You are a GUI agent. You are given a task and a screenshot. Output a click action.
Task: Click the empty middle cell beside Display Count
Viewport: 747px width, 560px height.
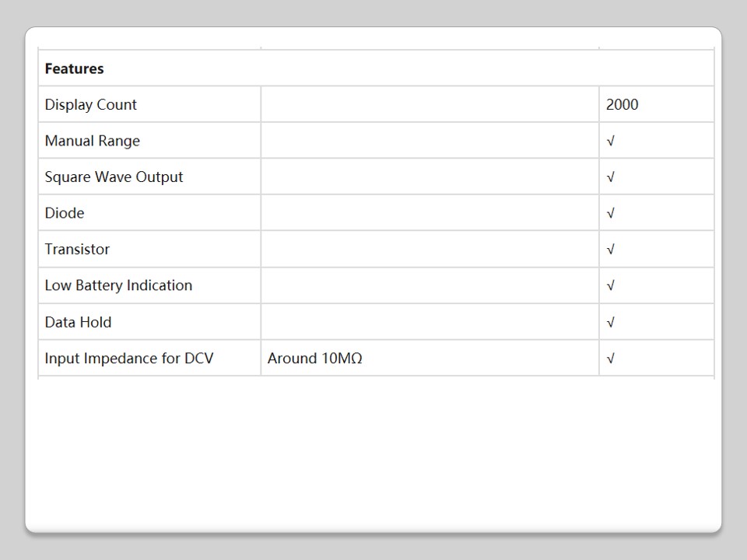pyautogui.click(x=430, y=104)
